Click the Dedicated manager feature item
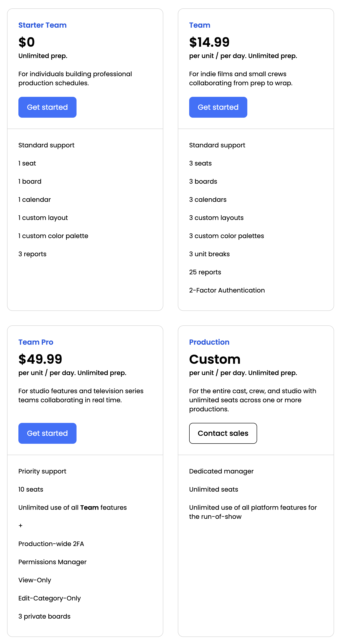 coord(221,471)
